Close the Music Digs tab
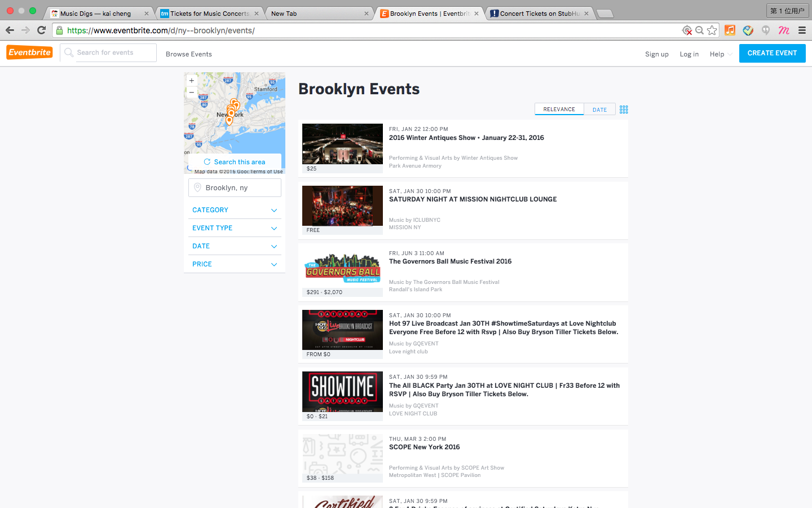Image resolution: width=812 pixels, height=508 pixels. (x=147, y=14)
